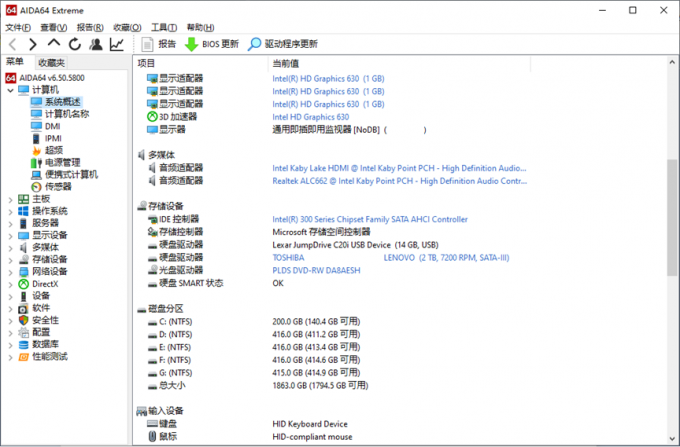
Task: Open the DirectX node in the sidebar
Action: pos(45,283)
